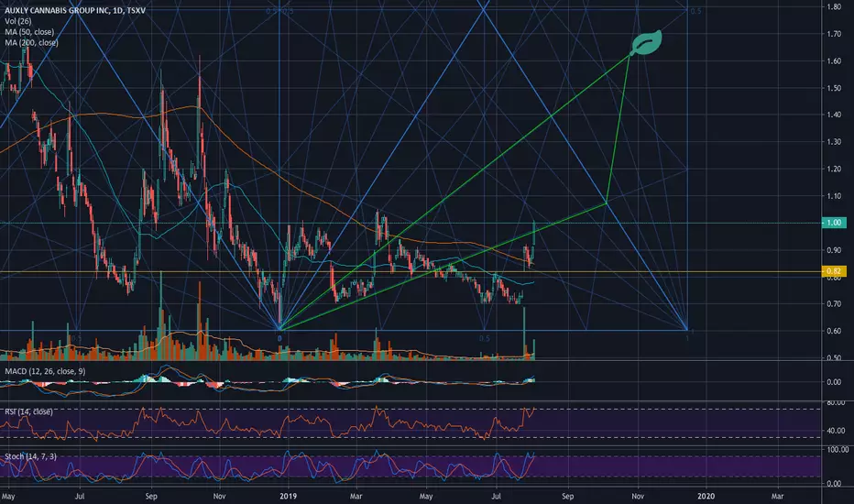
Task: Click the yellow 0.82 price level tag
Action: coord(834,271)
